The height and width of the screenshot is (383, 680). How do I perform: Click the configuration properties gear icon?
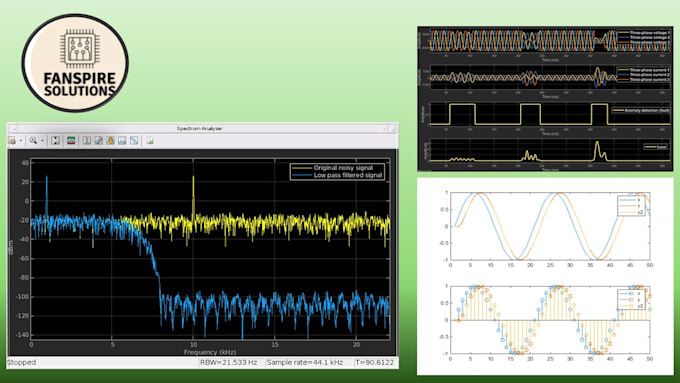pyautogui.click(x=12, y=141)
